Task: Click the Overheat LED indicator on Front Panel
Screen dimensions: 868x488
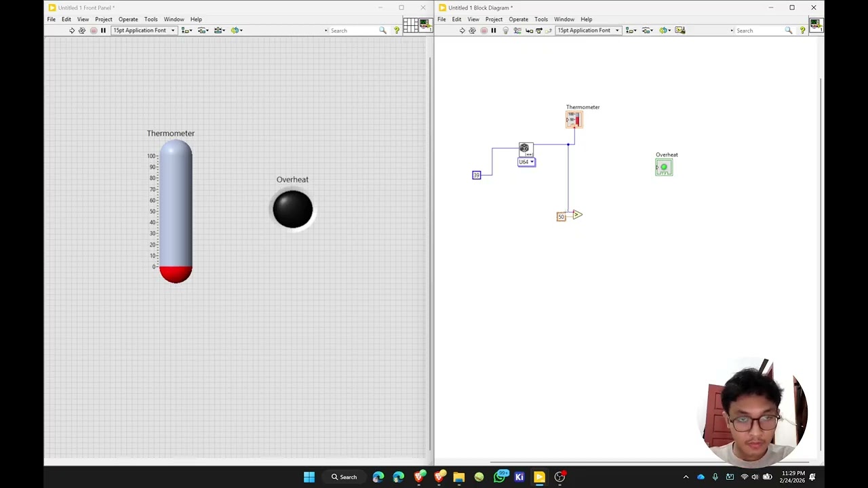Action: coord(293,209)
